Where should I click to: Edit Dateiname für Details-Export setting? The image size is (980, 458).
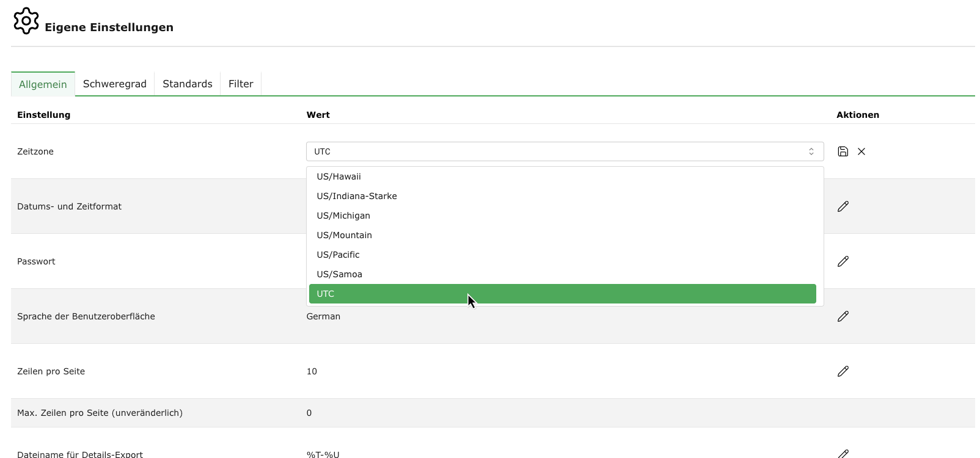pos(843,453)
